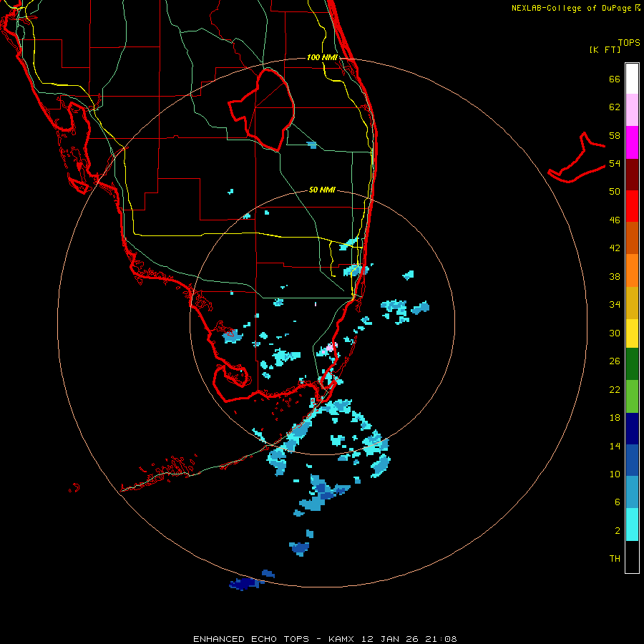Click the 46 value on the legend
The width and height of the screenshot is (644, 644).
[x=615, y=220]
